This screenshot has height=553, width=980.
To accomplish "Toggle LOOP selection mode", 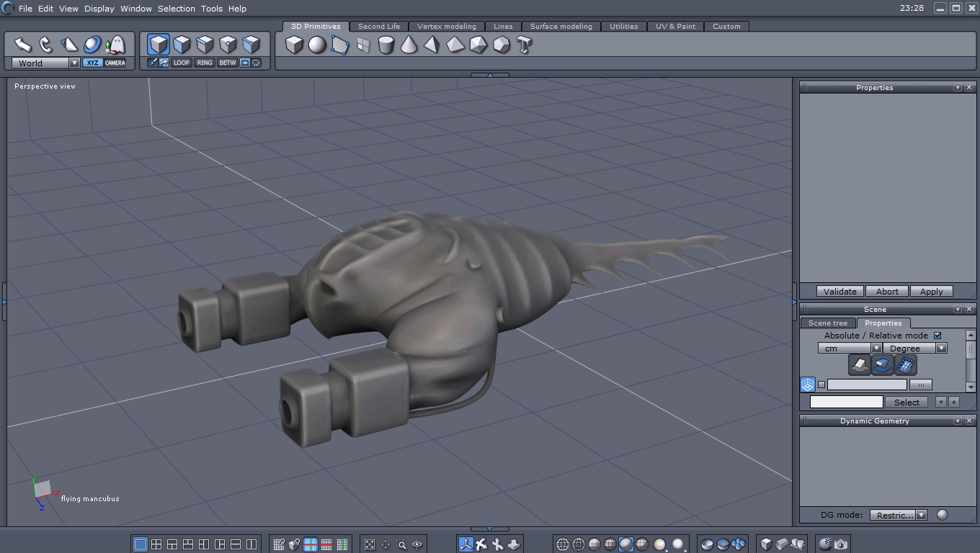I will coord(182,63).
